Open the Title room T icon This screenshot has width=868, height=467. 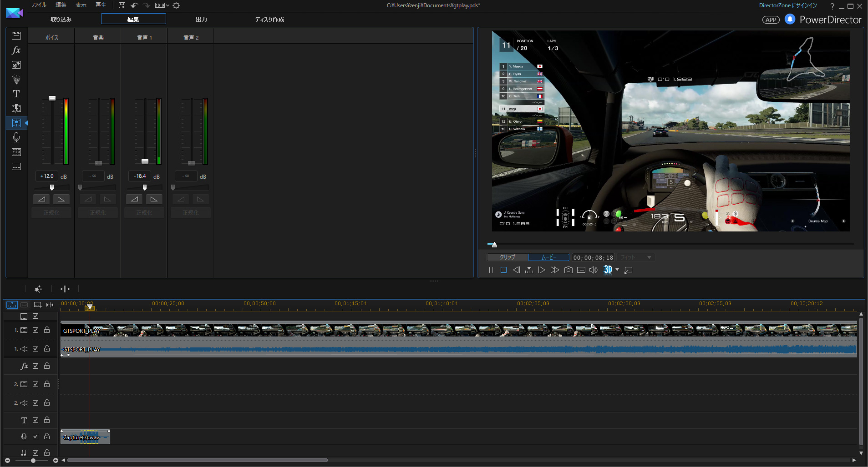click(16, 94)
